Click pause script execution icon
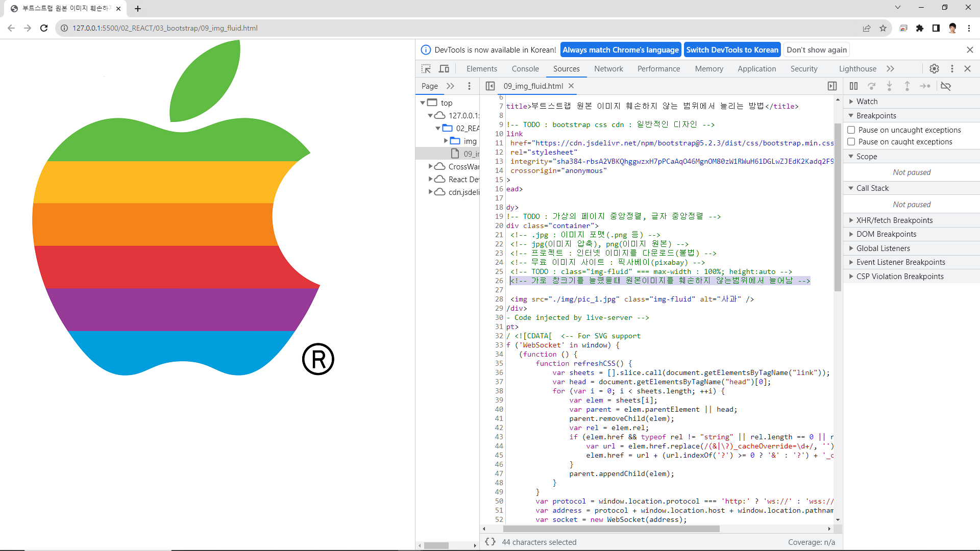This screenshot has height=551, width=980. [x=853, y=86]
